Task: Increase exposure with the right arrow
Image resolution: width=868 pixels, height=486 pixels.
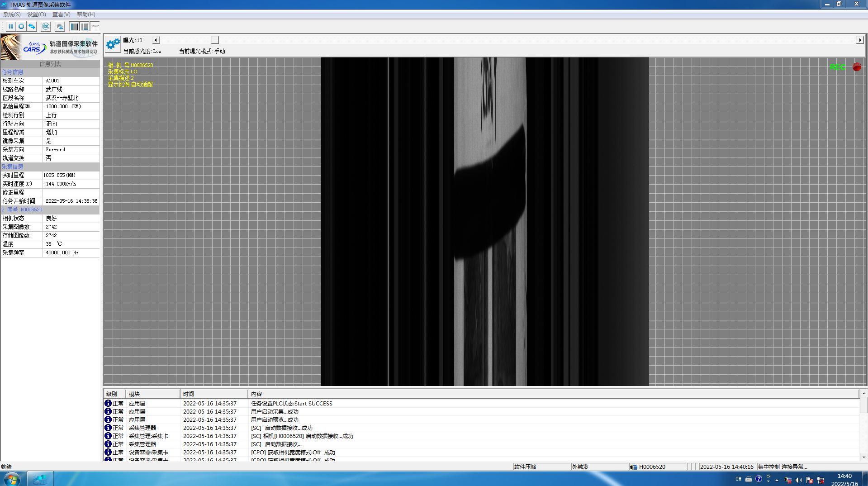Action: [860, 40]
